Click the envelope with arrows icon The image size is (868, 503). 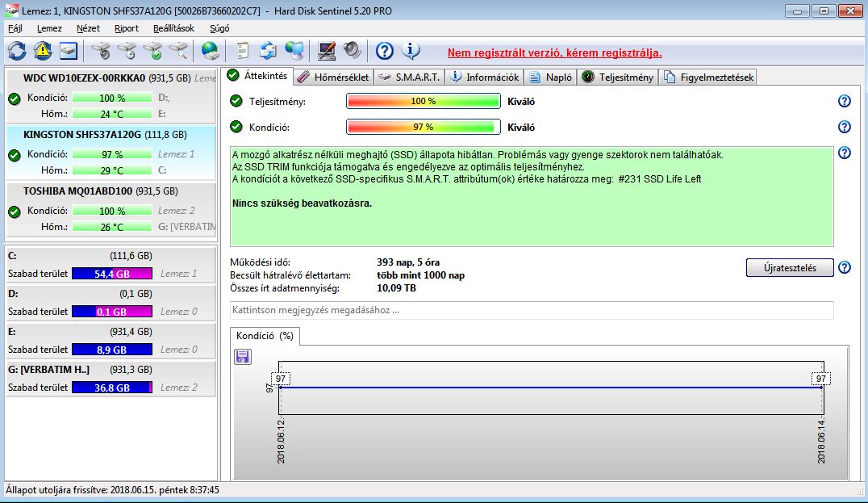269,51
